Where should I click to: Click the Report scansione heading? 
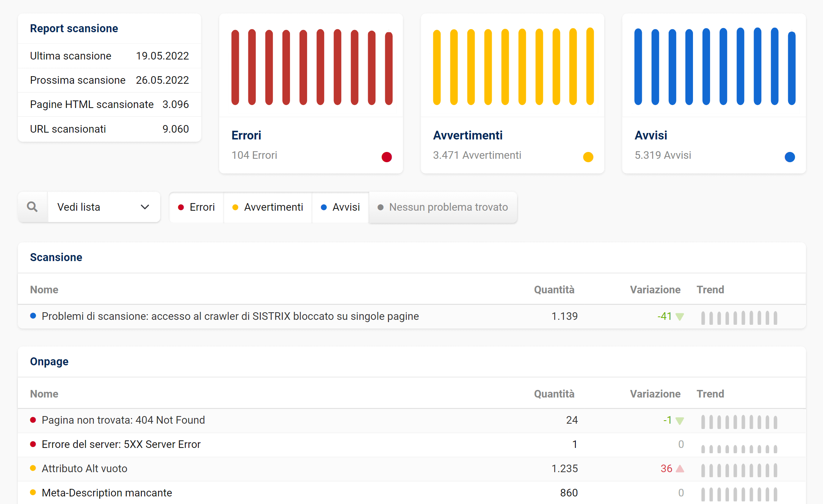point(74,28)
